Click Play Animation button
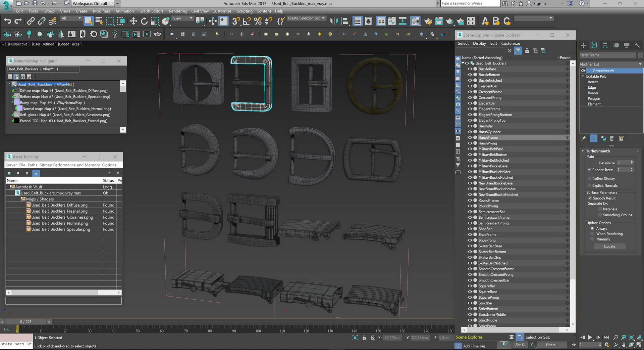Viewport: 644px width, 350px height. coord(590,337)
